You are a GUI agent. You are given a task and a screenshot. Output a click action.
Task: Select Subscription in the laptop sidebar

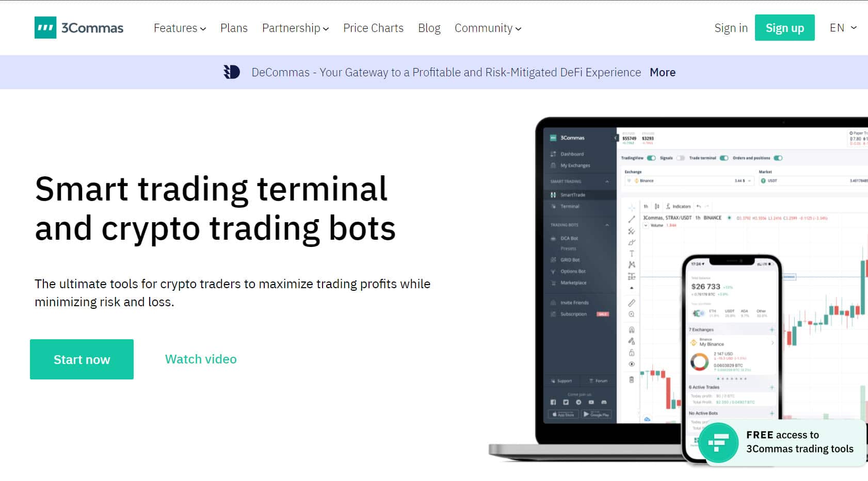573,314
